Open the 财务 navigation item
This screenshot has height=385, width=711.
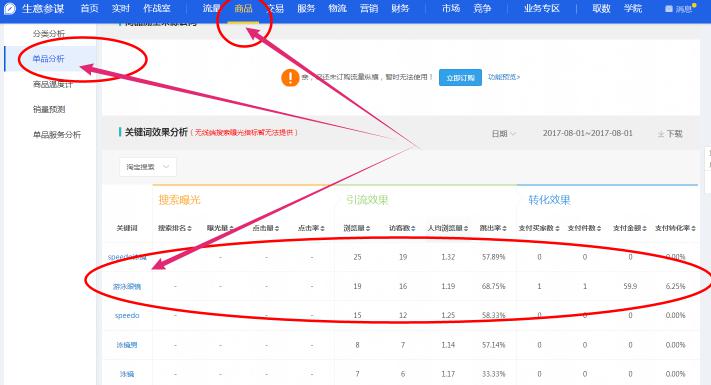tap(400, 9)
